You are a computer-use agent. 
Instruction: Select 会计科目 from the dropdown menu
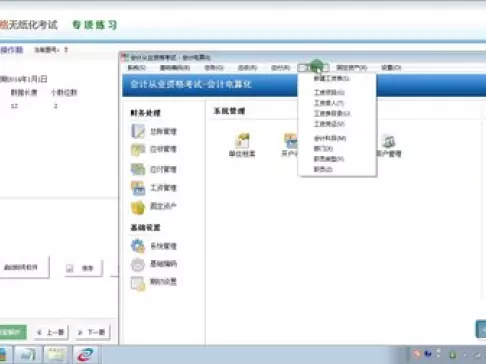tap(330, 138)
